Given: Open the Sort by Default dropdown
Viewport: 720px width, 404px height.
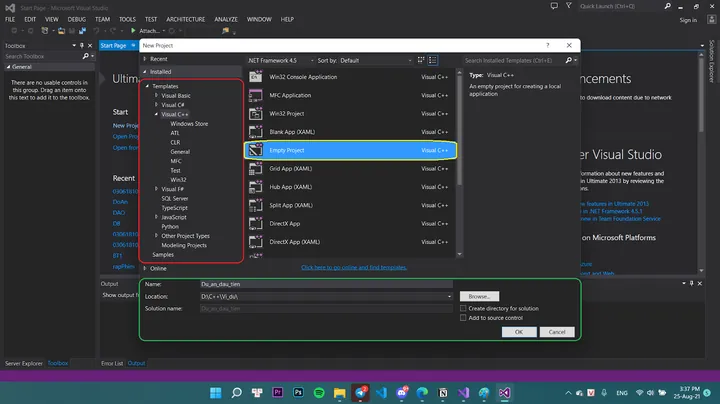Looking at the screenshot, I should pos(376,60).
